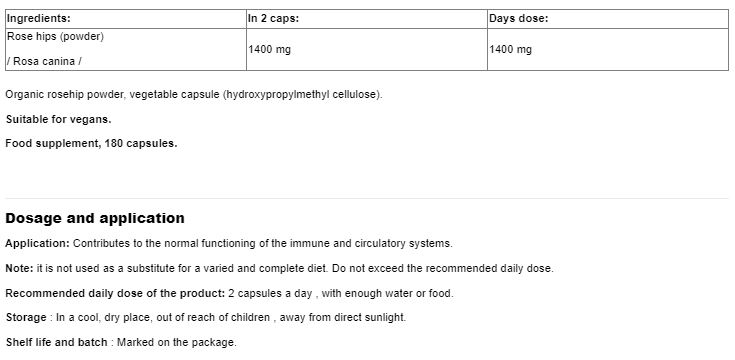Click the 'hydroxypropylmethyl cellulose' text
Screen dimensions: 735x360
[x=302, y=94]
